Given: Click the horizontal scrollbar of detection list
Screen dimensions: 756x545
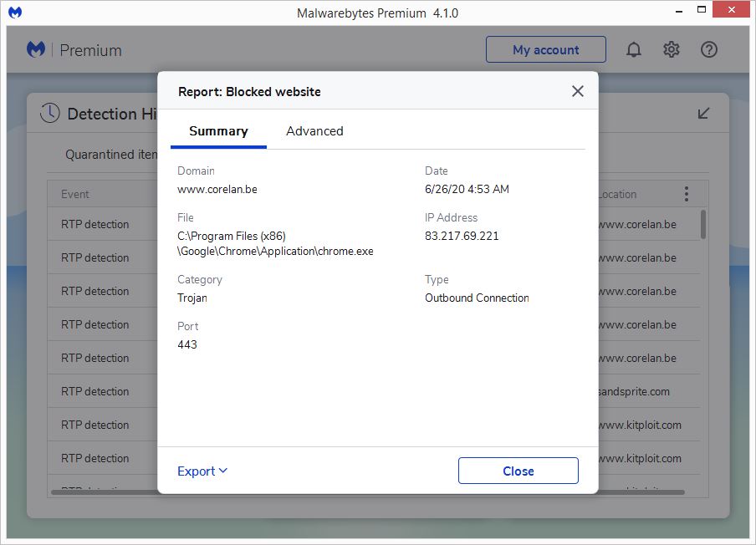Looking at the screenshot, I should coord(367,492).
